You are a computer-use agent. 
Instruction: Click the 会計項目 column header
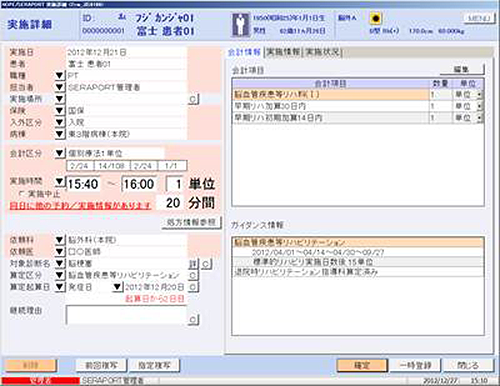pos(330,84)
